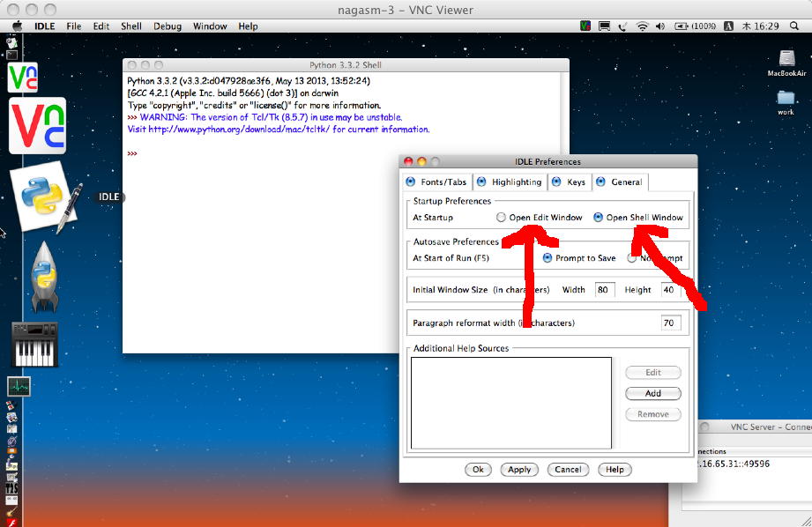
Task: Open the Wi-Fi status menu
Action: tap(642, 26)
